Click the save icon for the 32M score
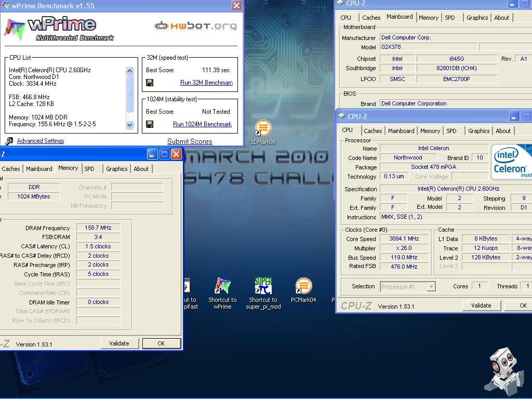The image size is (532, 399). tap(150, 83)
